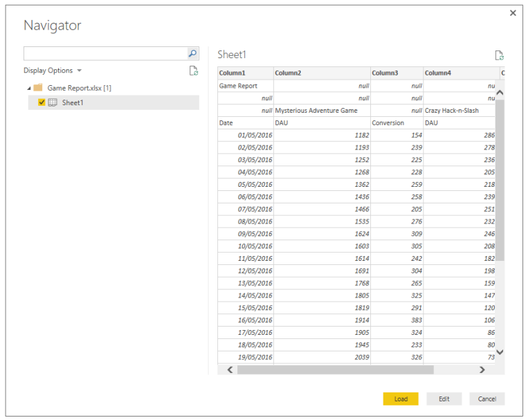This screenshot has width=526, height=420.
Task: Click the Column3 header
Action: click(397, 73)
